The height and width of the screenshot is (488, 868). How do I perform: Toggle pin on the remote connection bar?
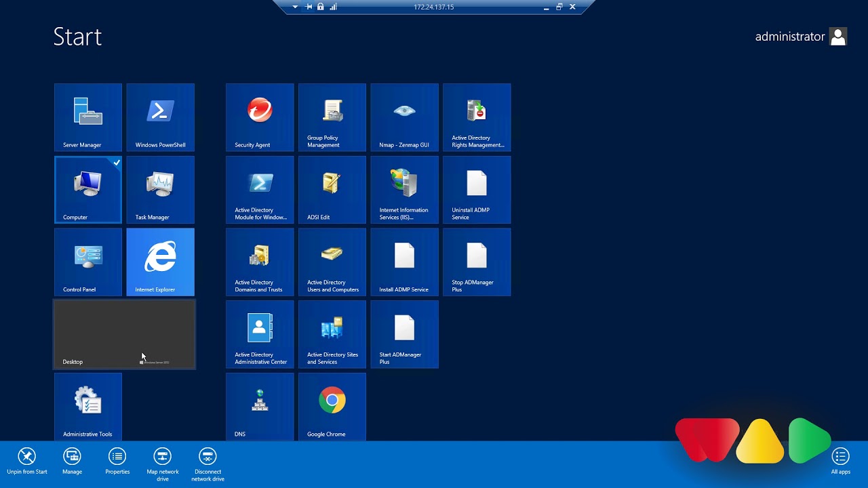[309, 7]
